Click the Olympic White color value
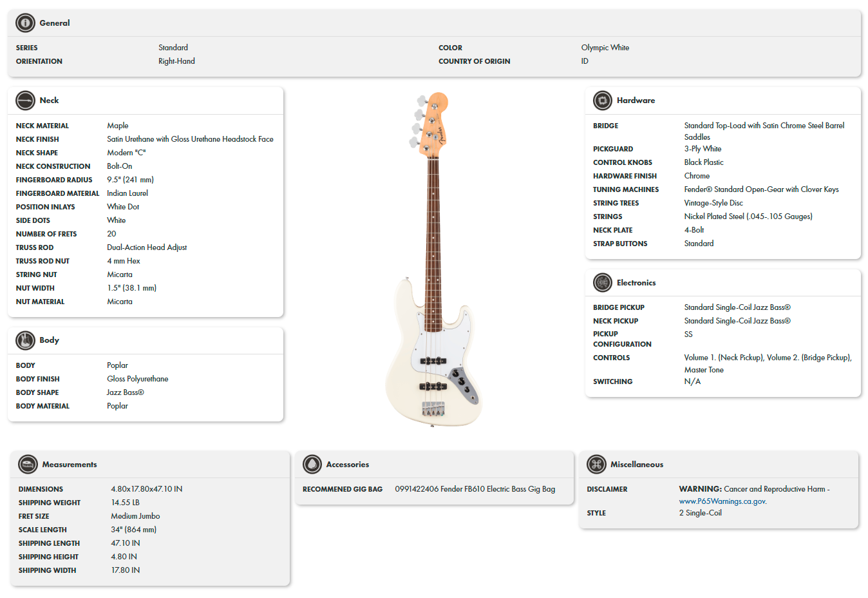This screenshot has height=598, width=868. (x=606, y=47)
